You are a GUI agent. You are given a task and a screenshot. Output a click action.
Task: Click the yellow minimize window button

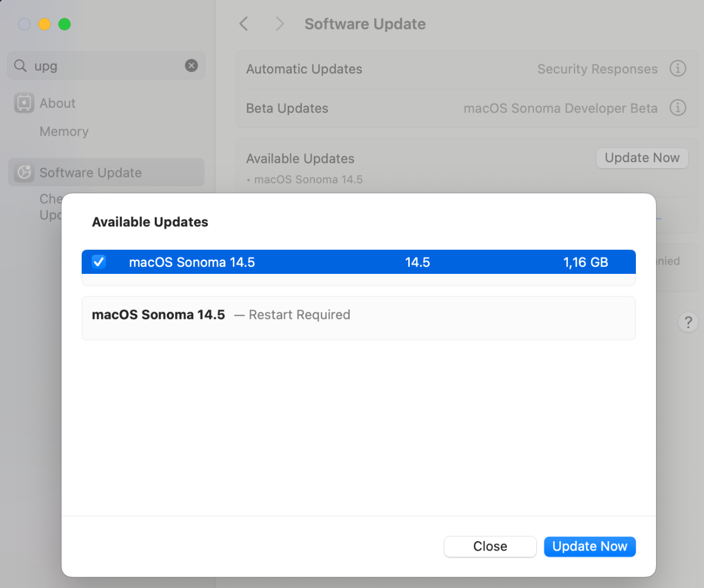(44, 24)
